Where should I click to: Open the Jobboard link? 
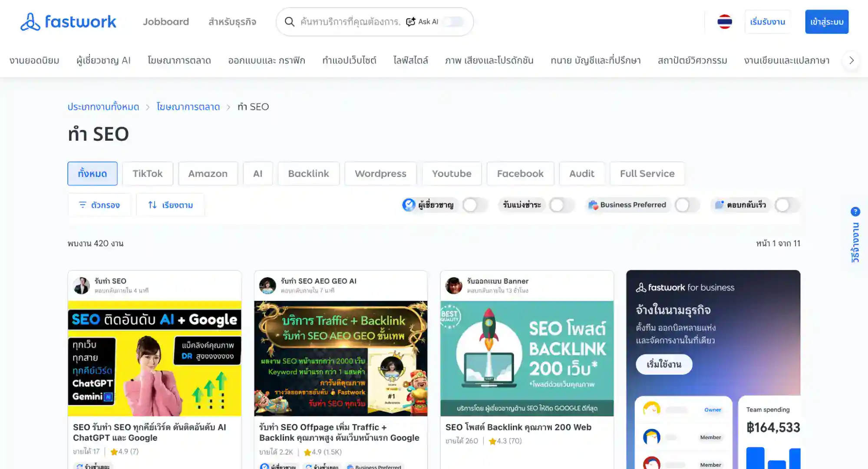click(x=166, y=22)
